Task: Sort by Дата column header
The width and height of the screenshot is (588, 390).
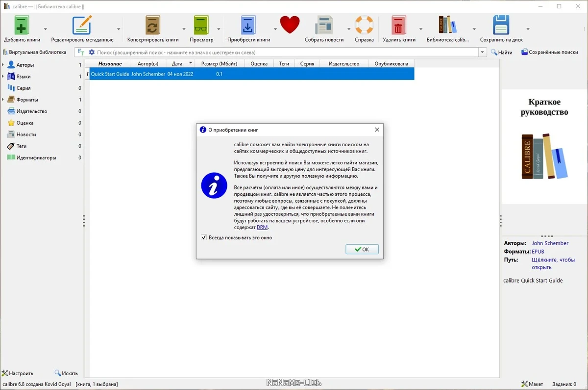Action: (180, 63)
